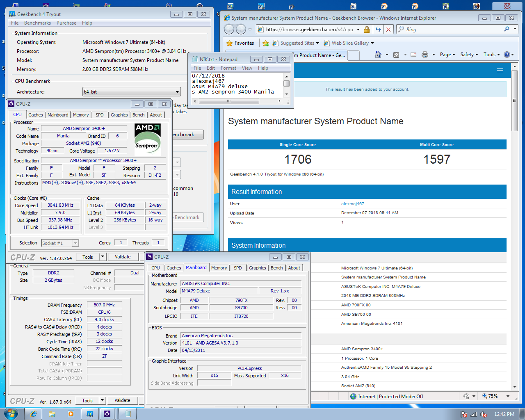This screenshot has width=525, height=420.
Task: Open Tools arrow in CPU-Z timings window
Action: coord(103,400)
